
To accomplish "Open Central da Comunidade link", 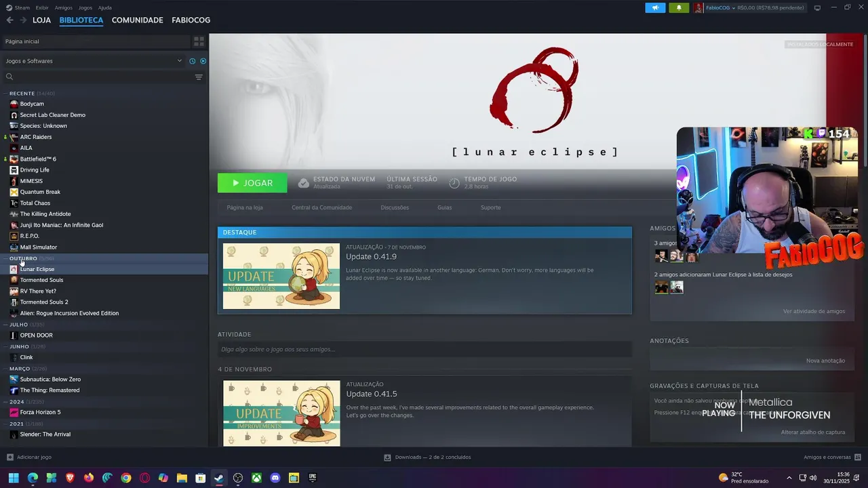I will 321,207.
